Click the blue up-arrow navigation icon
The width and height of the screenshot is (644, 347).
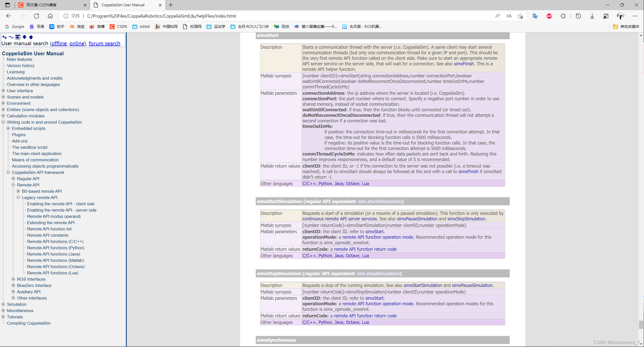coord(31,37)
